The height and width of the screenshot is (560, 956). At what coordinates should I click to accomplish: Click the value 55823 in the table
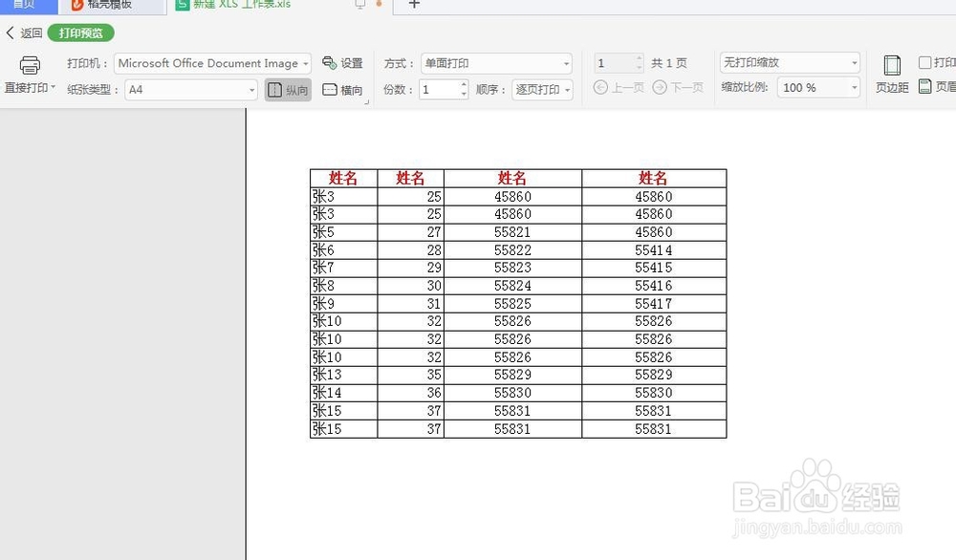coord(512,268)
